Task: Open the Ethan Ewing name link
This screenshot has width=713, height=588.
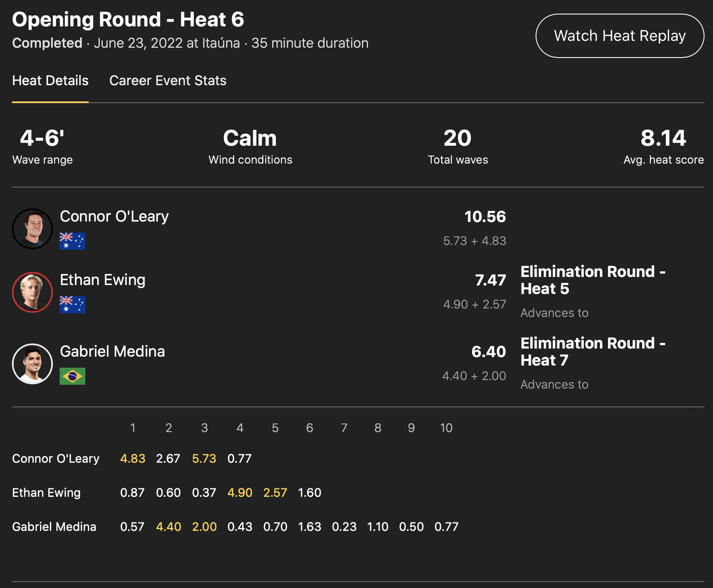Action: click(x=103, y=280)
